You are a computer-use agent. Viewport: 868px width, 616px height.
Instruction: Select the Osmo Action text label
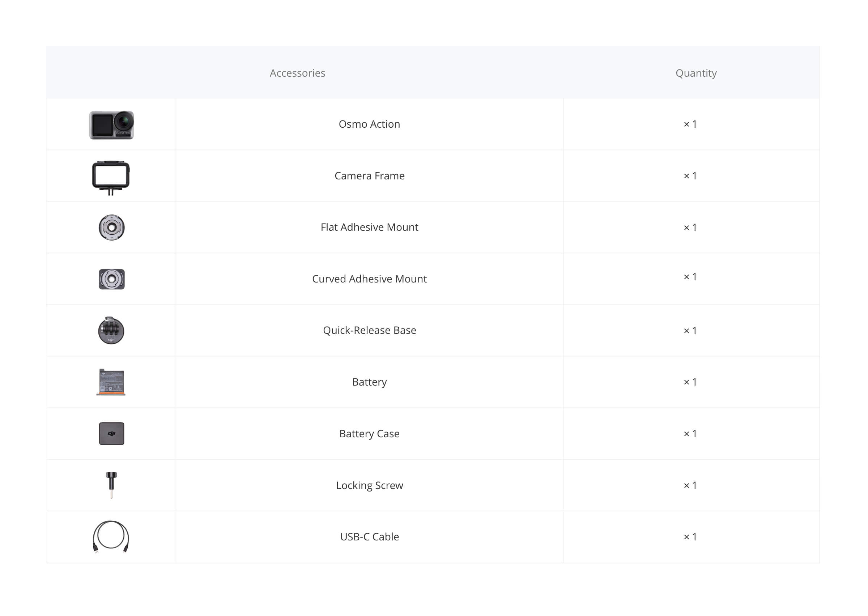tap(369, 124)
